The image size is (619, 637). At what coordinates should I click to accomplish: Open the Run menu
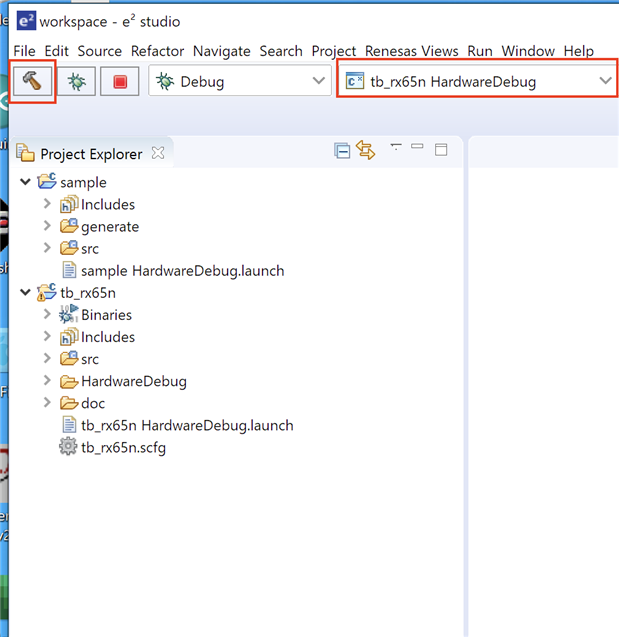point(480,51)
